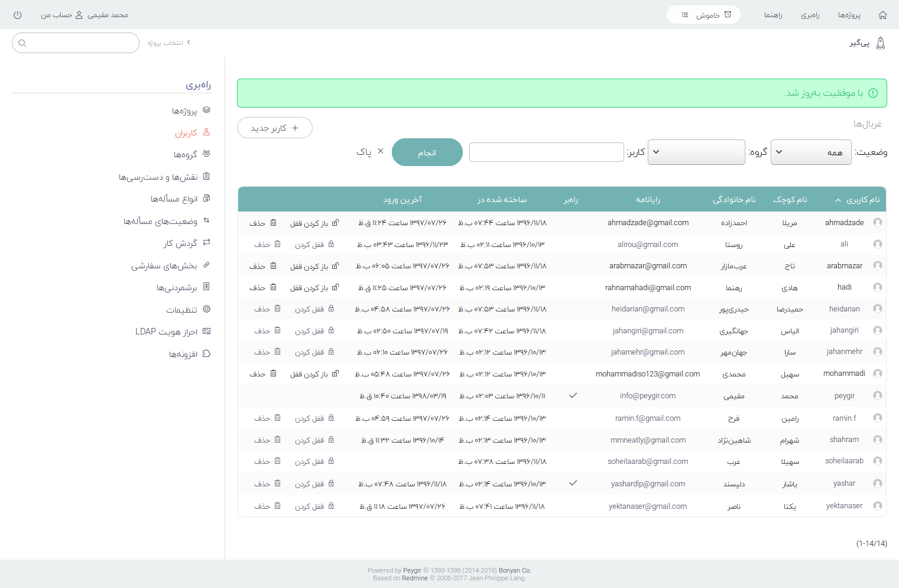Click trash icon in heidarian row
The width and height of the screenshot is (899, 588).
277,308
